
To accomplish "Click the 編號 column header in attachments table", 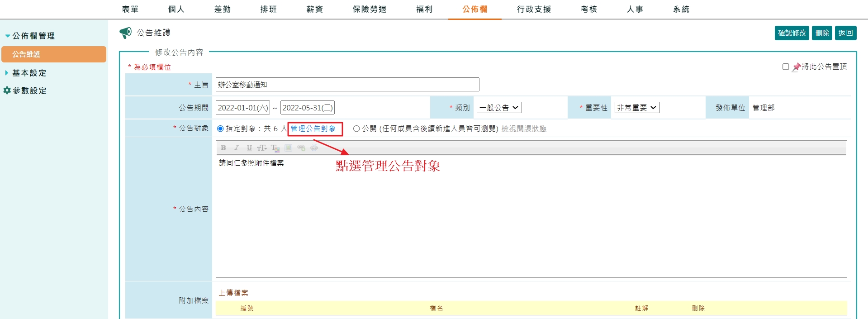I will 247,308.
